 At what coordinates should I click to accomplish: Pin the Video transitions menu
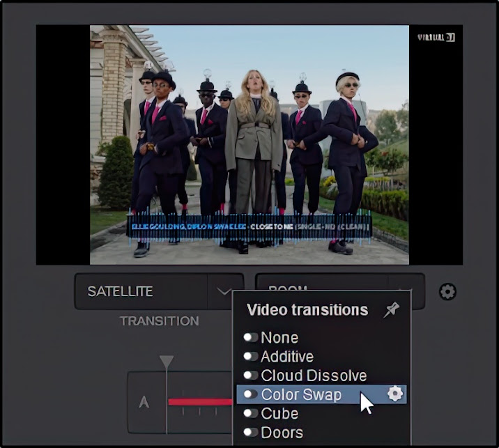coord(391,310)
